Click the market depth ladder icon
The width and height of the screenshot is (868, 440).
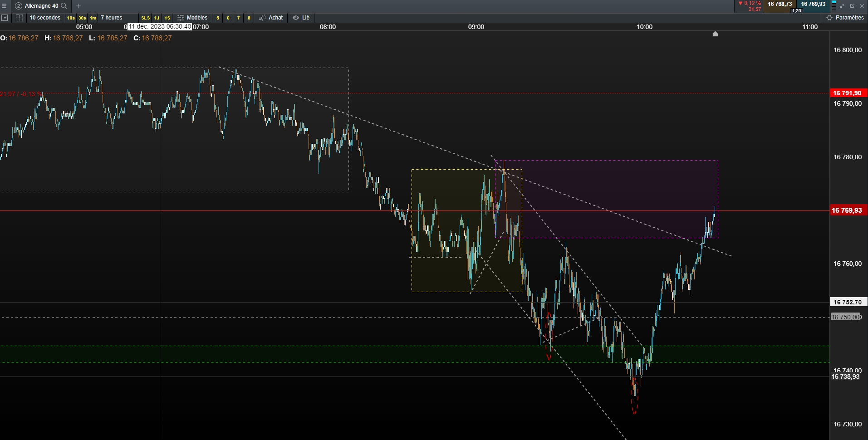coord(834,5)
